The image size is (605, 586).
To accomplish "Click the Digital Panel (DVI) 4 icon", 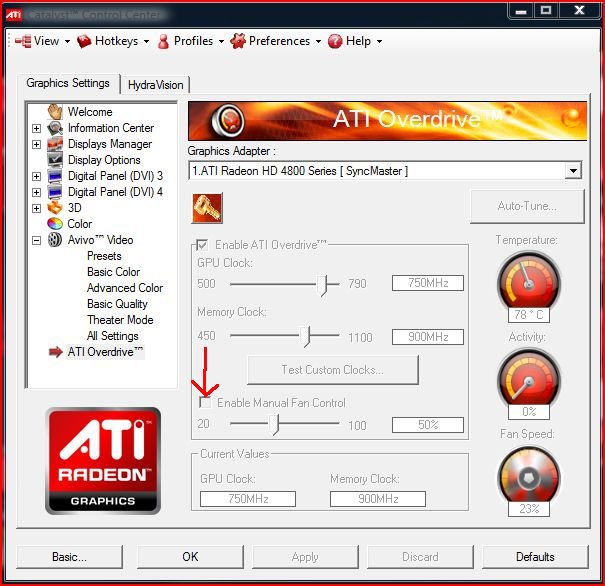I will coord(55,192).
